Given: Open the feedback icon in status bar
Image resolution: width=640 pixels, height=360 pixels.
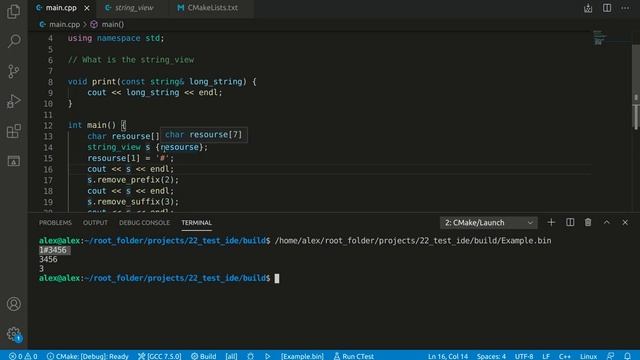Looking at the screenshot, I should point(610,356).
